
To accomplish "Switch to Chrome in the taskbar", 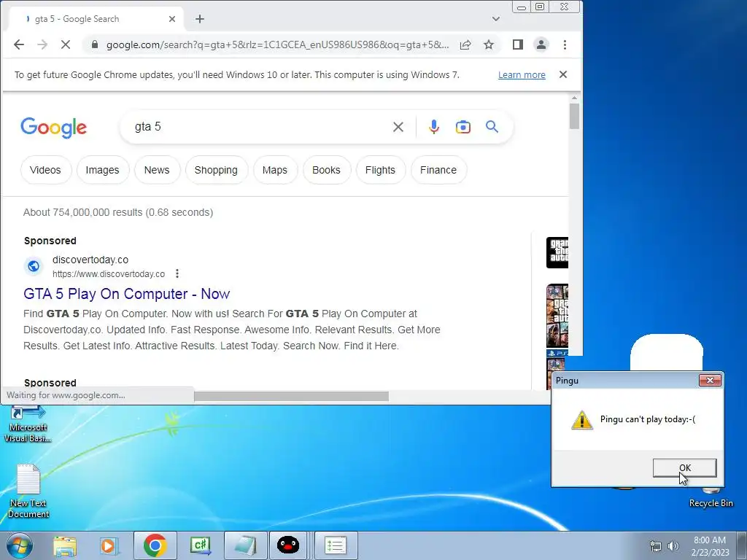I will coord(155,545).
